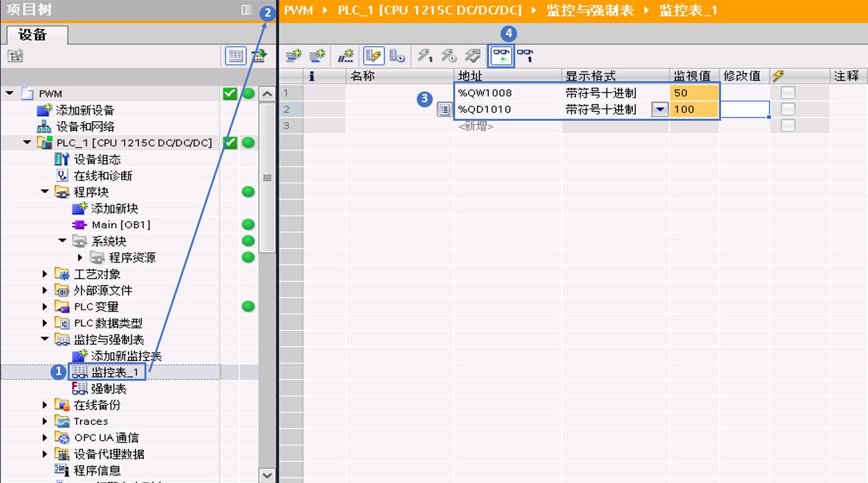
Task: Open 监控表_1 in the project tree
Action: click(114, 372)
